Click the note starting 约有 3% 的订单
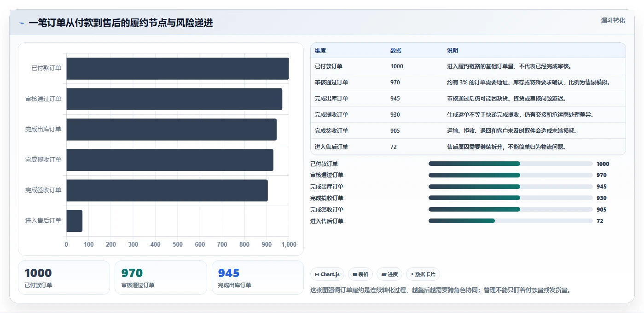The image size is (644, 313). coord(529,83)
